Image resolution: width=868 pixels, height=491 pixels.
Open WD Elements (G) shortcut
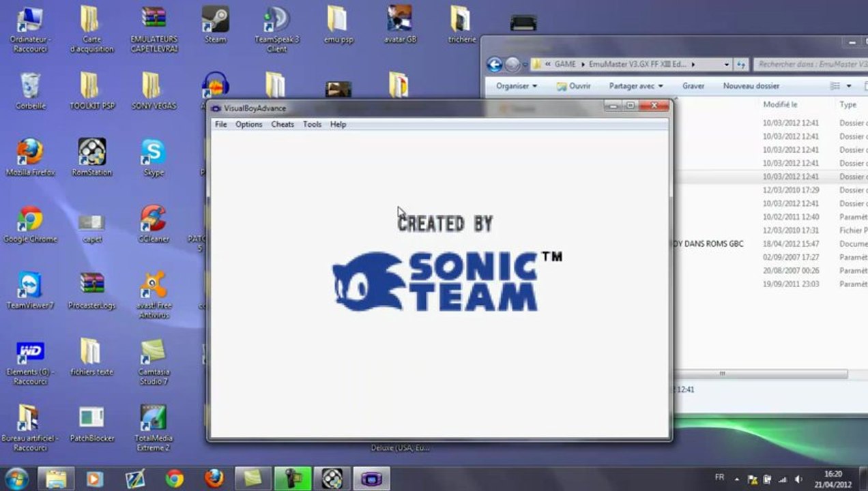(x=30, y=362)
